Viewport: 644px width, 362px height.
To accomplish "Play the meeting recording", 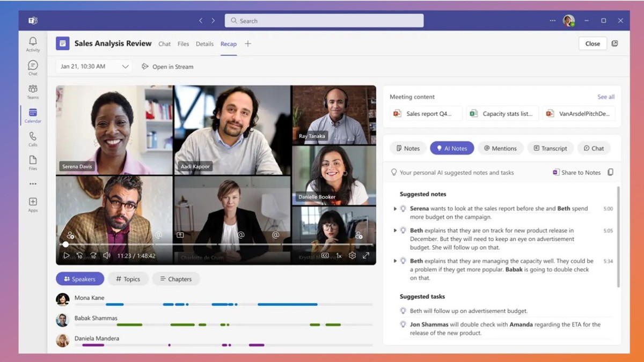I will coord(67,256).
